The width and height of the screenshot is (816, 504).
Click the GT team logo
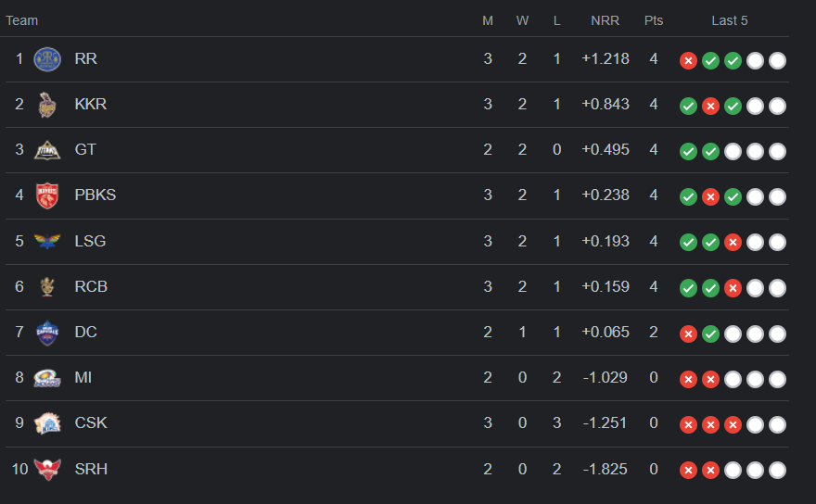[x=47, y=150]
